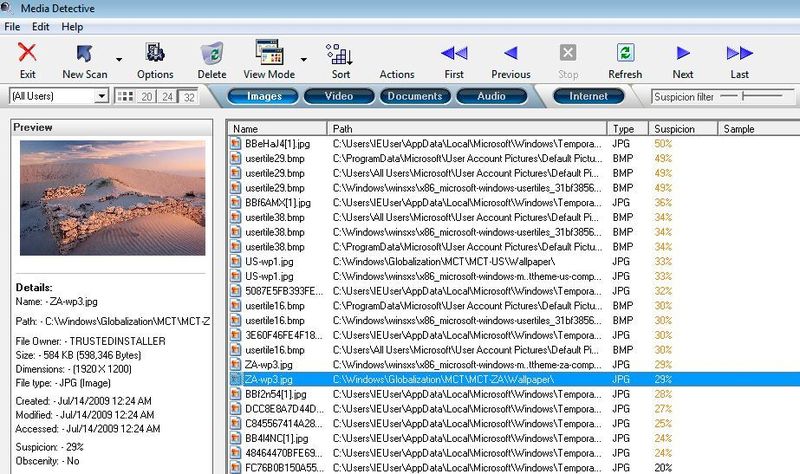Go to the Next result

683,59
